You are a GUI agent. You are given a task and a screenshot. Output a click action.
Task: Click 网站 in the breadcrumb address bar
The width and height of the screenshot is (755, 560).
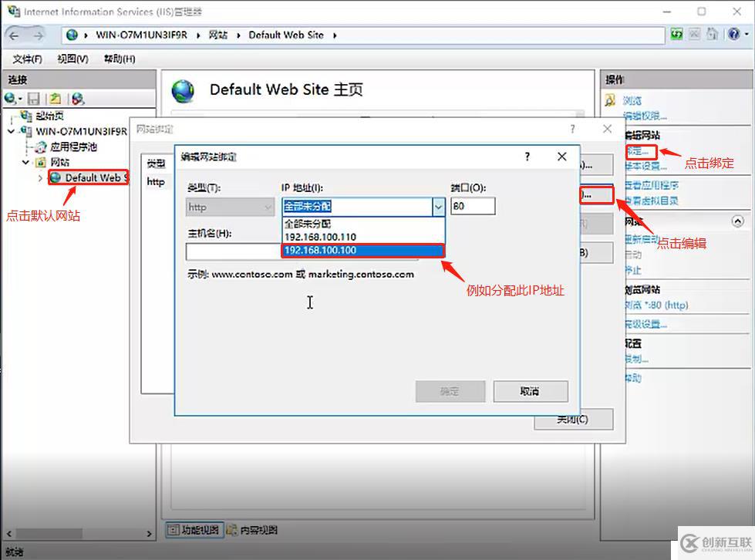(218, 35)
